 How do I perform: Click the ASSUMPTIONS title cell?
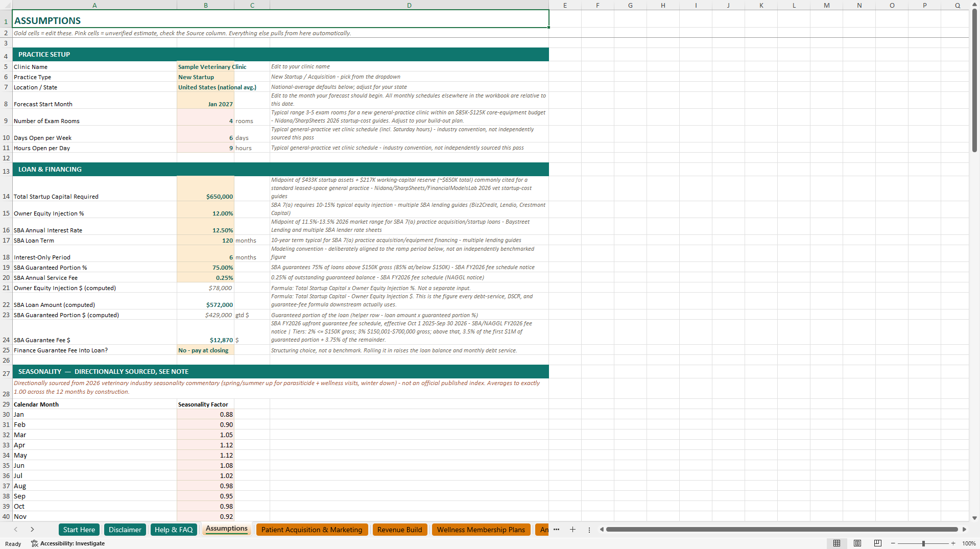pyautogui.click(x=280, y=19)
